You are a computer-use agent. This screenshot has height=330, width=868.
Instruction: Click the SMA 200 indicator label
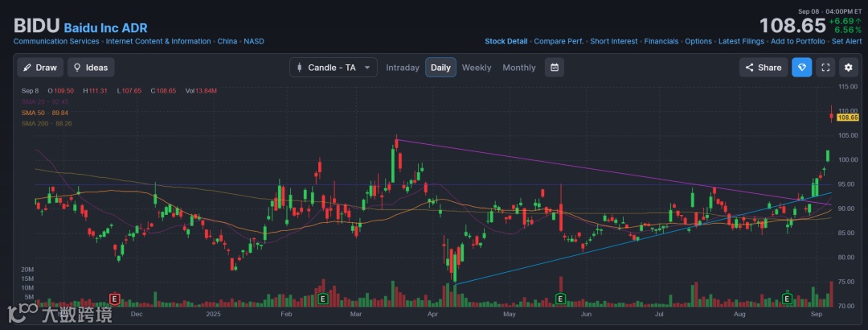[x=47, y=123]
